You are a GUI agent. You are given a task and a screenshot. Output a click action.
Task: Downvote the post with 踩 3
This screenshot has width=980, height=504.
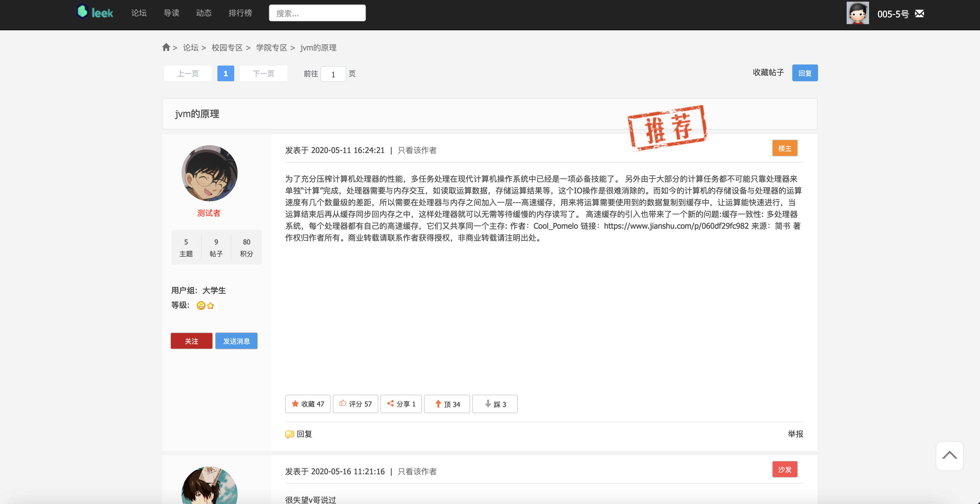(494, 403)
